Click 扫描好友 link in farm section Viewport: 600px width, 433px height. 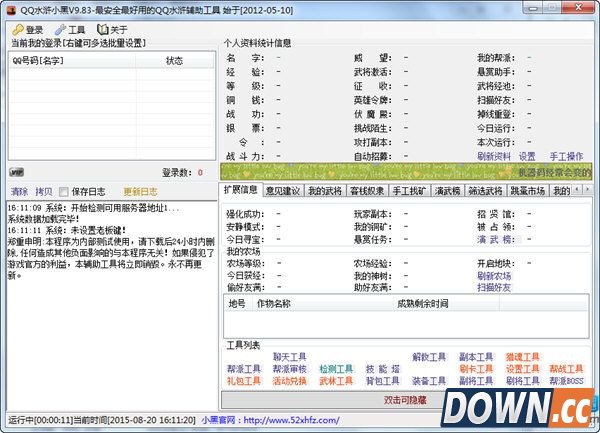pos(494,287)
